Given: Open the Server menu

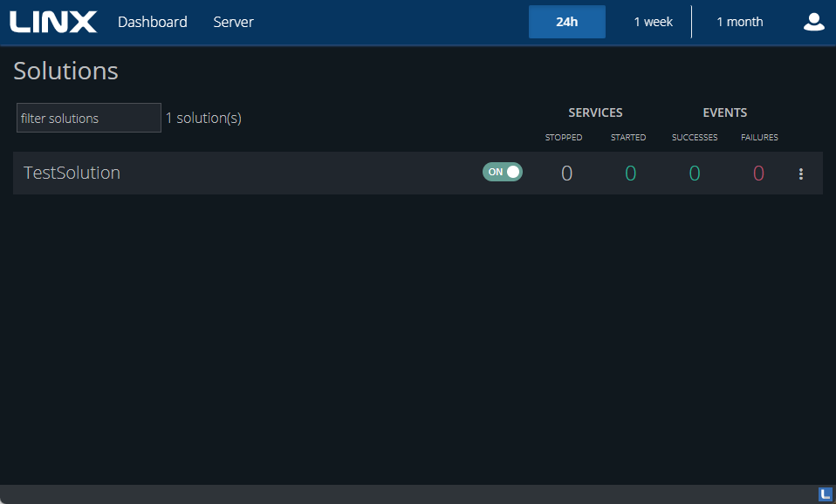Looking at the screenshot, I should coord(234,22).
